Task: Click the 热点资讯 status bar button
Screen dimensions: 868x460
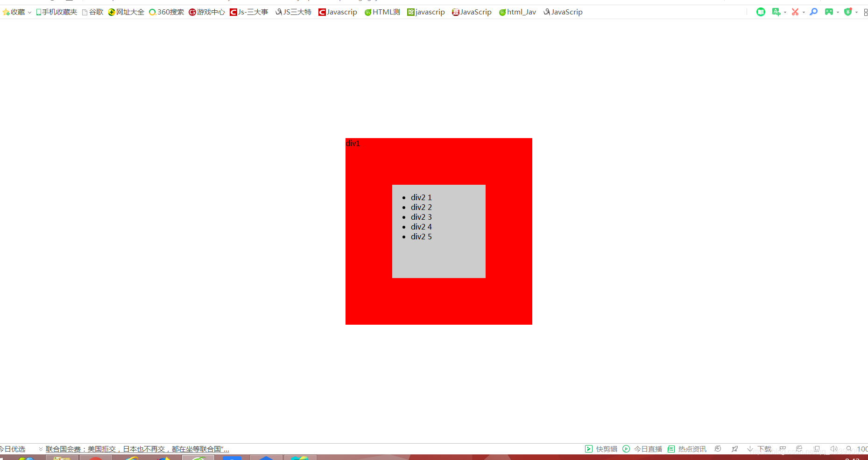Action: 687,449
